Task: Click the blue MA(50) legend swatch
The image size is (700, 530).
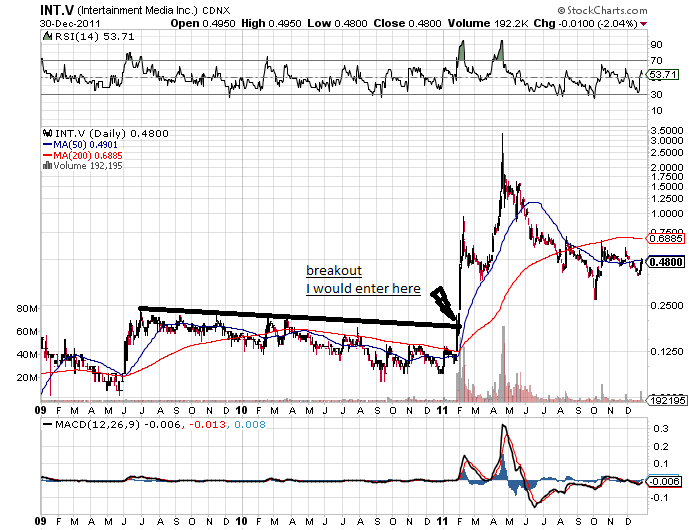Action: click(x=46, y=144)
